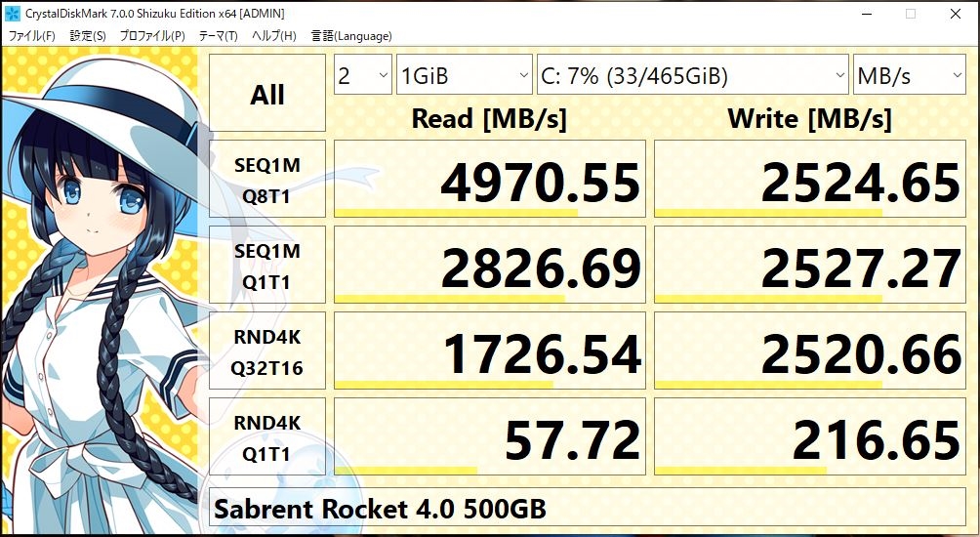The height and width of the screenshot is (537, 980).
Task: Click the SEQ1M Q8T1 read value 4970.55
Action: pos(490,179)
